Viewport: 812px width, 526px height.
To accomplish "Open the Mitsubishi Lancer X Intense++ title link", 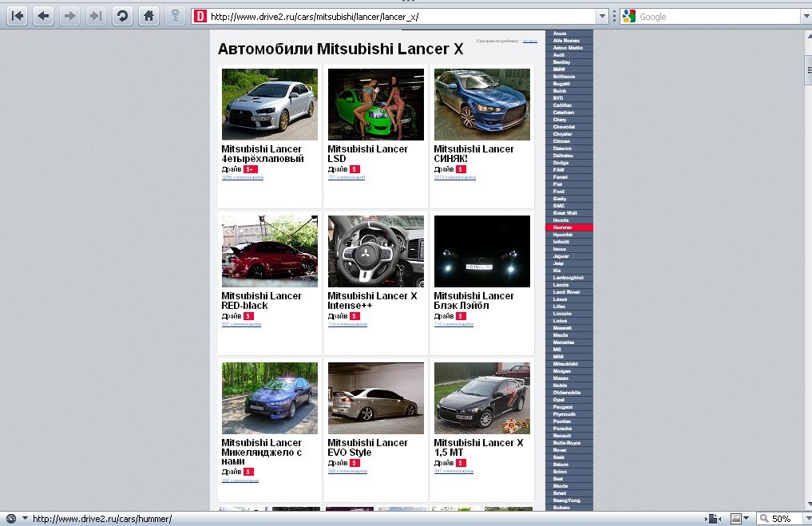I will pyautogui.click(x=372, y=301).
